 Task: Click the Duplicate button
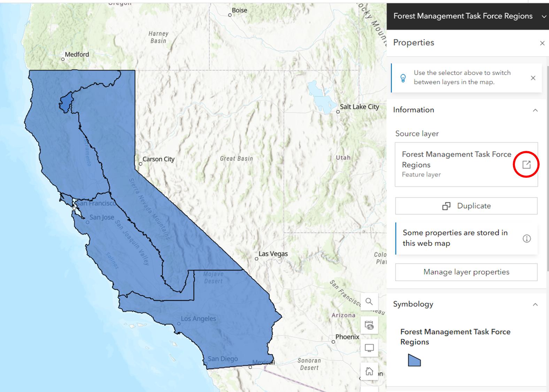pyautogui.click(x=466, y=206)
